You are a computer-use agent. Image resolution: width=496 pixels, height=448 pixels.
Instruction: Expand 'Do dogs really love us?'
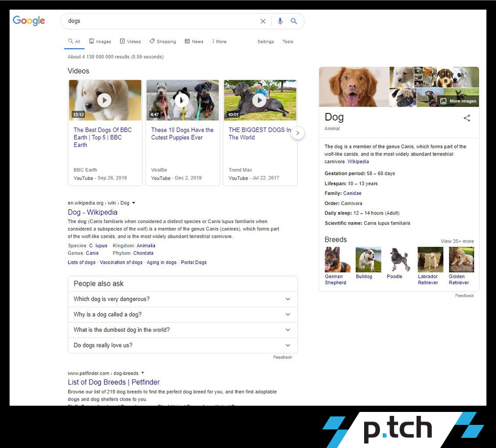[x=183, y=345]
